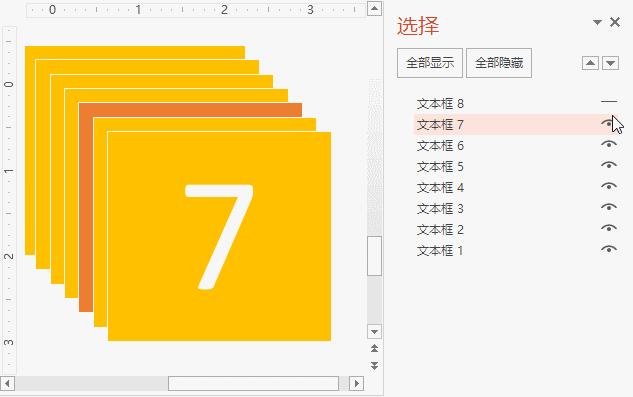The width and height of the screenshot is (633, 397).
Task: Hide 文本框 7 via its eye icon
Action: coord(609,123)
